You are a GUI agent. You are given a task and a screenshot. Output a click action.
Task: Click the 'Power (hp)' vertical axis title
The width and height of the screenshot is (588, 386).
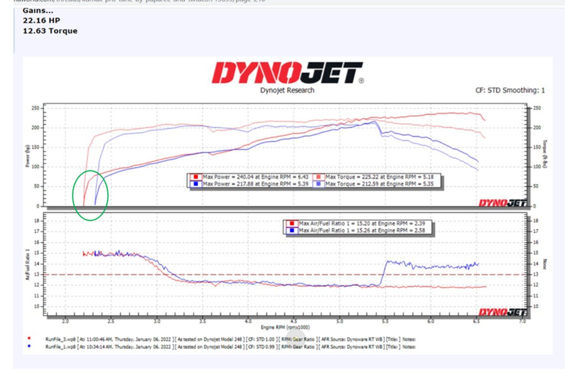[x=28, y=156]
